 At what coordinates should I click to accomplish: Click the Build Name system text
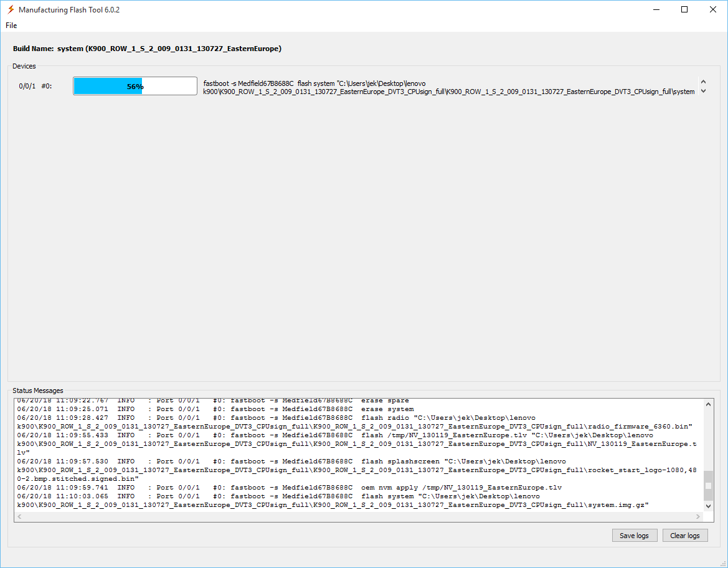click(147, 49)
